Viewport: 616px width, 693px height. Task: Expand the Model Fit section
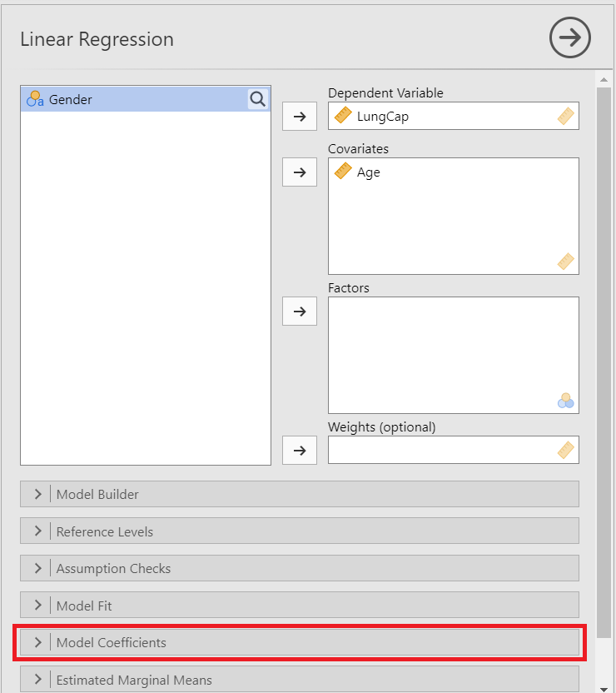pos(300,606)
